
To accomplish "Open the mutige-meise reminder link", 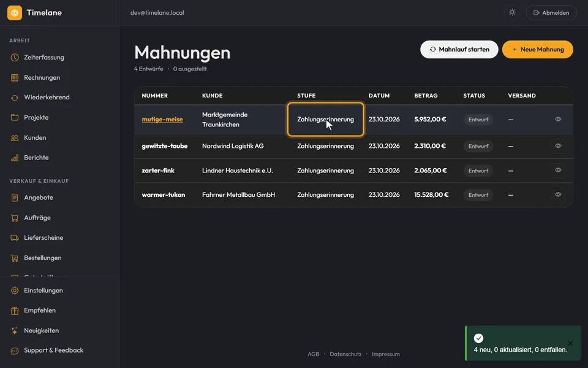I will click(x=162, y=120).
